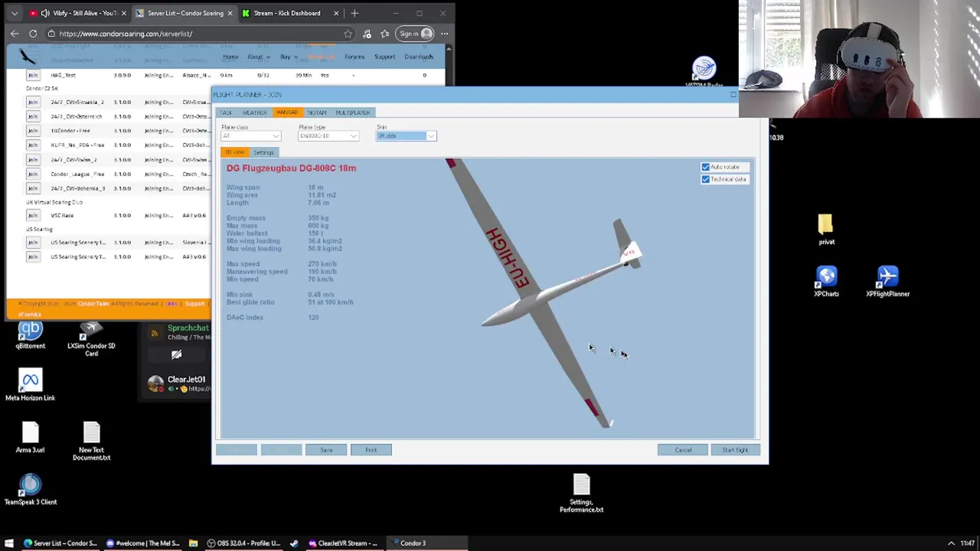Join the VSC Race server
Screen dimensions: 980x551
[33, 215]
